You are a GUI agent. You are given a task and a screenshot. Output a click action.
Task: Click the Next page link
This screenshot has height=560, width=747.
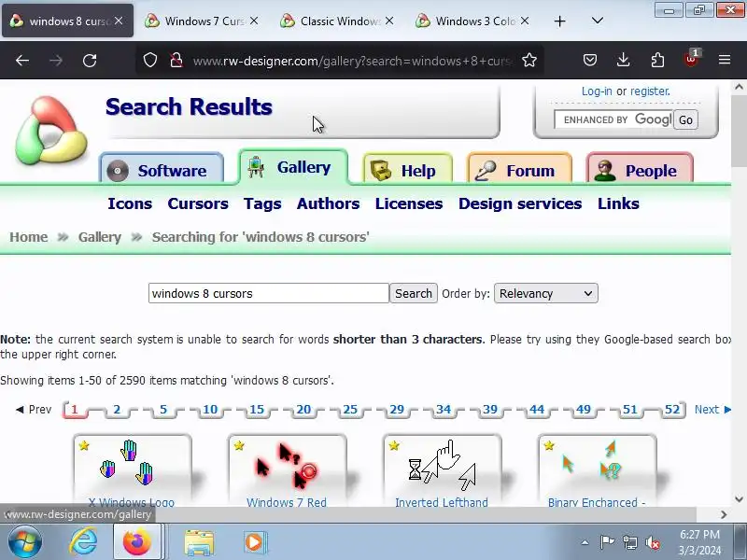(x=712, y=410)
